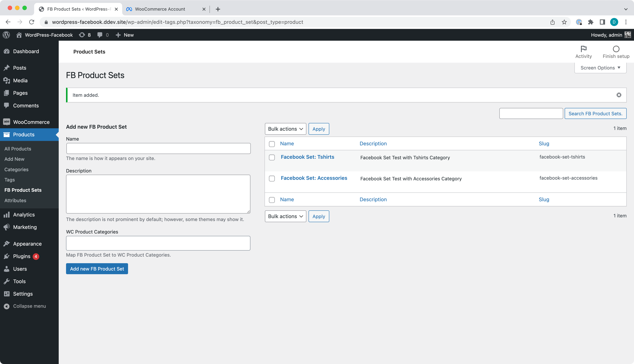Viewport: 634px width, 364px height.
Task: Open a new browser tab with plus
Action: tap(218, 9)
